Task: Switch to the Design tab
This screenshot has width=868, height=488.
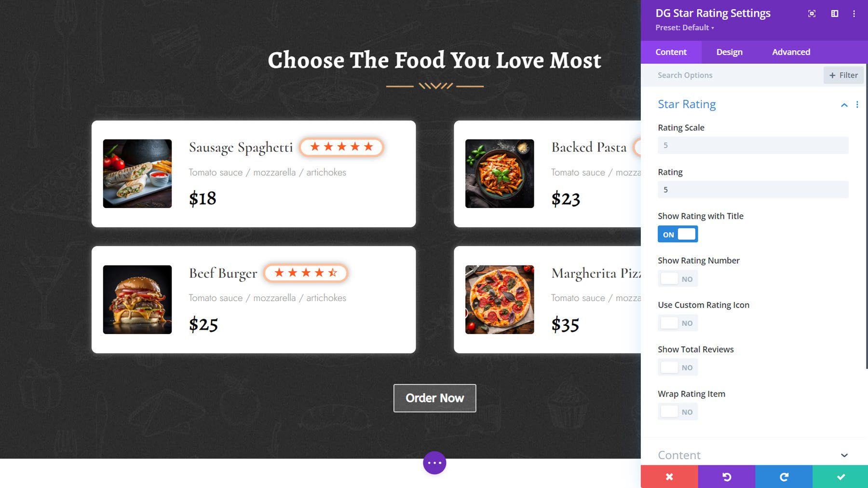Action: pyautogui.click(x=729, y=52)
